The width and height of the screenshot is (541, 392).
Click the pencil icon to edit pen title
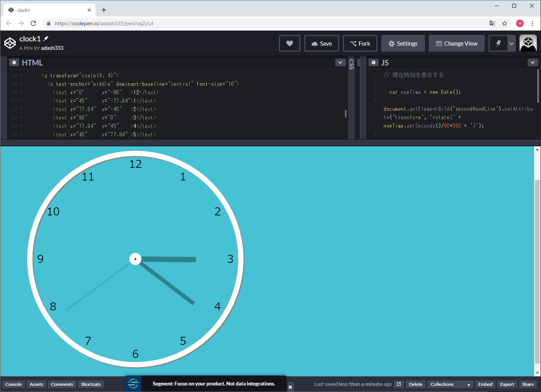(x=46, y=38)
